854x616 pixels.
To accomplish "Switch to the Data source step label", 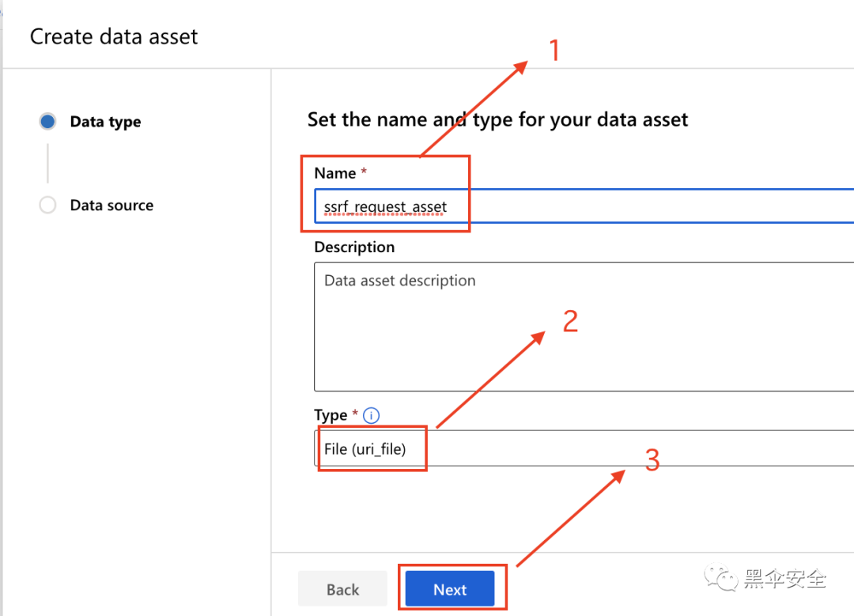I will coord(111,206).
